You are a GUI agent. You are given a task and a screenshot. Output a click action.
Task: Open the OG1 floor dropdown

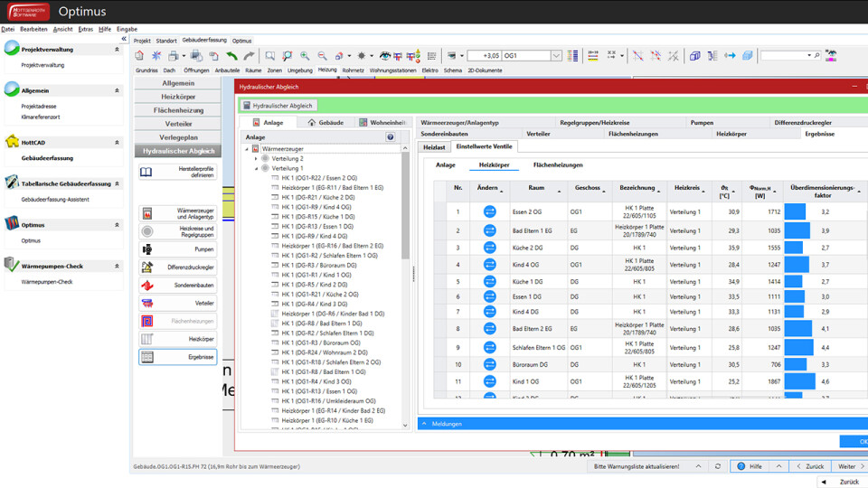coord(556,56)
